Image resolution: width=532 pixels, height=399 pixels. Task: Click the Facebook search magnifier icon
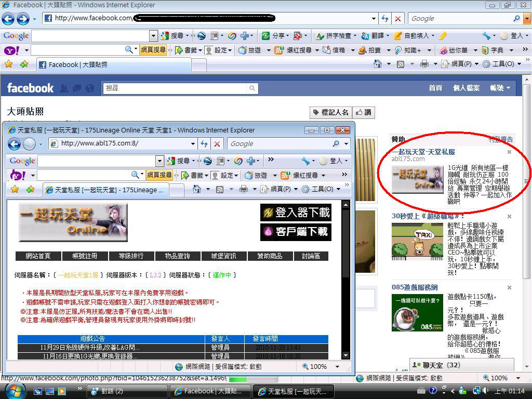click(x=252, y=88)
